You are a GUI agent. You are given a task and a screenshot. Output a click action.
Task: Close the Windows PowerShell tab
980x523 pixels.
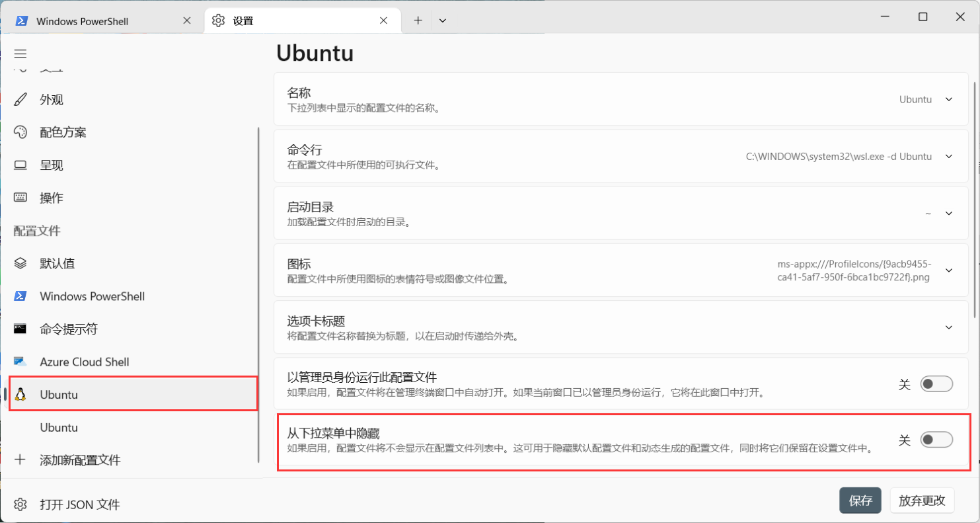[x=187, y=20]
